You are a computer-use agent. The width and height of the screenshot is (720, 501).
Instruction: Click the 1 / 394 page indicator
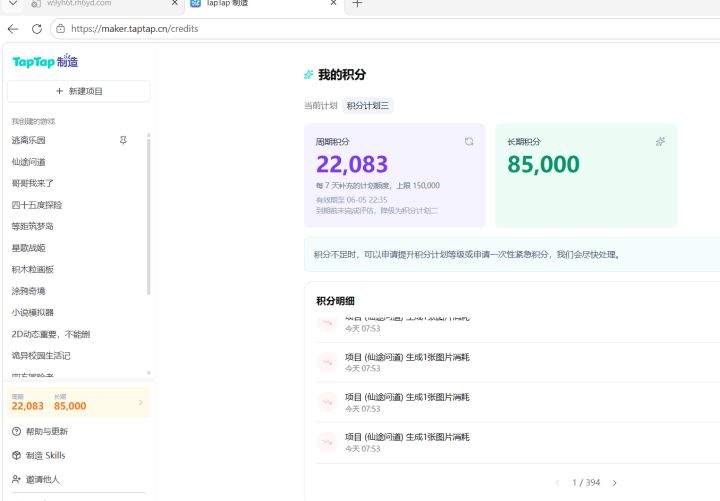click(x=586, y=483)
